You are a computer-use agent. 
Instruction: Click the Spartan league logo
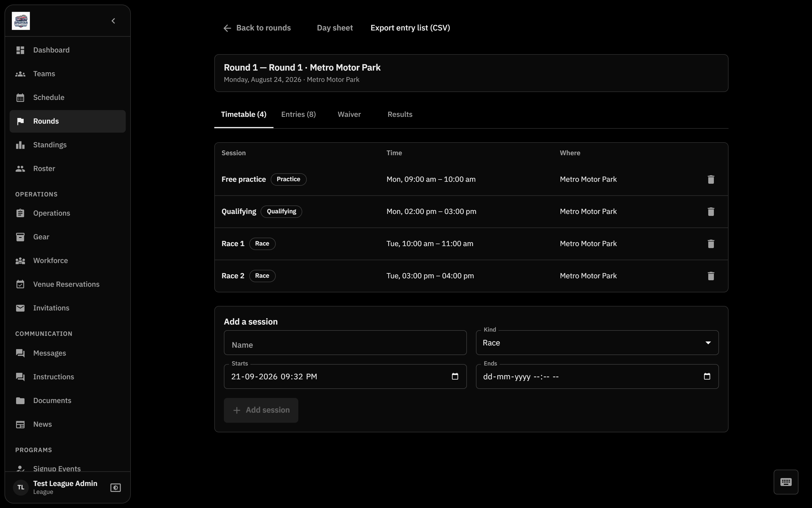tap(21, 21)
